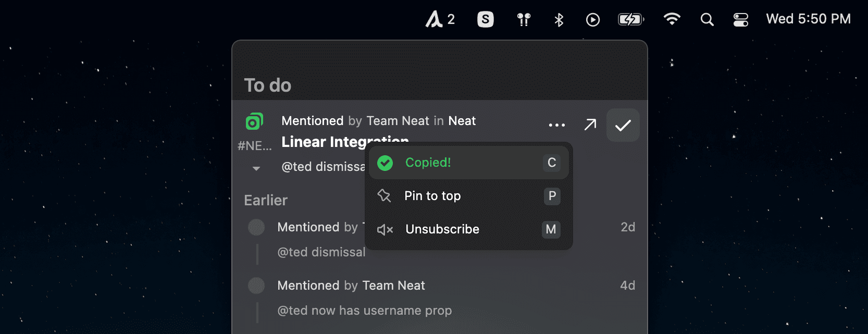Open Control Center icon

740,20
